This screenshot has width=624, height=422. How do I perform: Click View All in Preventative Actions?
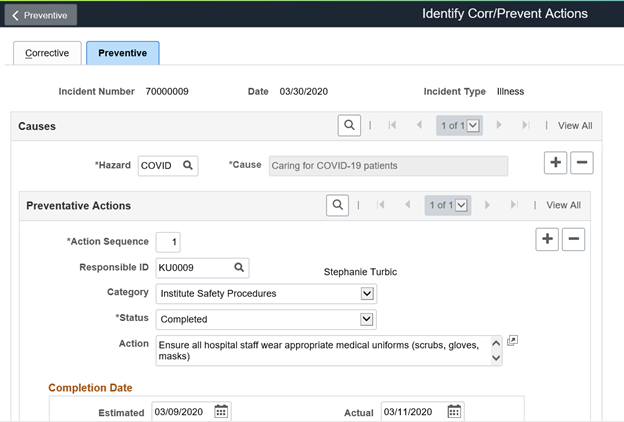point(563,205)
